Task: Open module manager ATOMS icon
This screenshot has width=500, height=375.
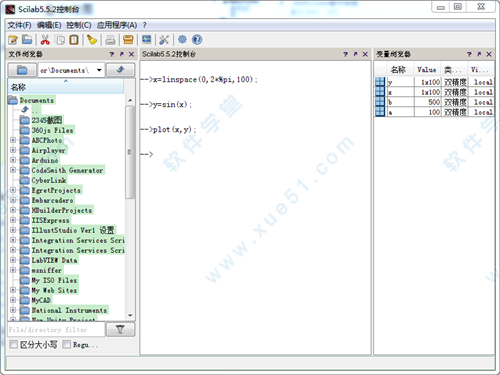Action: click(x=128, y=40)
